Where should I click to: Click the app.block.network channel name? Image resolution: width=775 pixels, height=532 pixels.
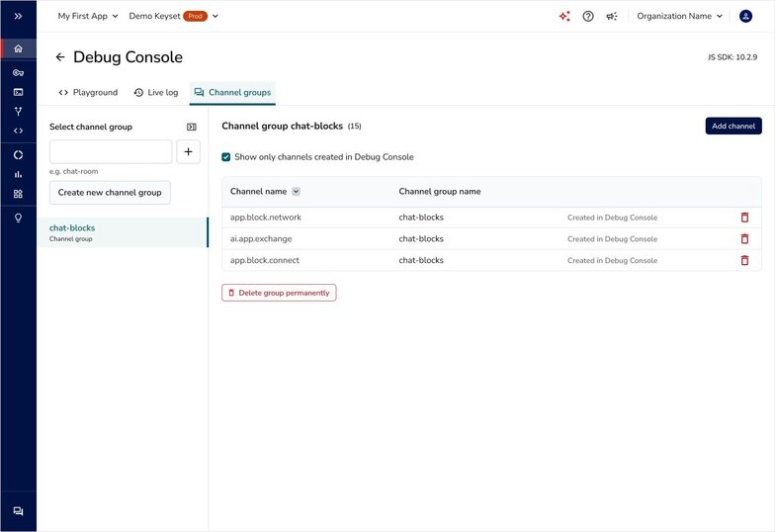[265, 218]
